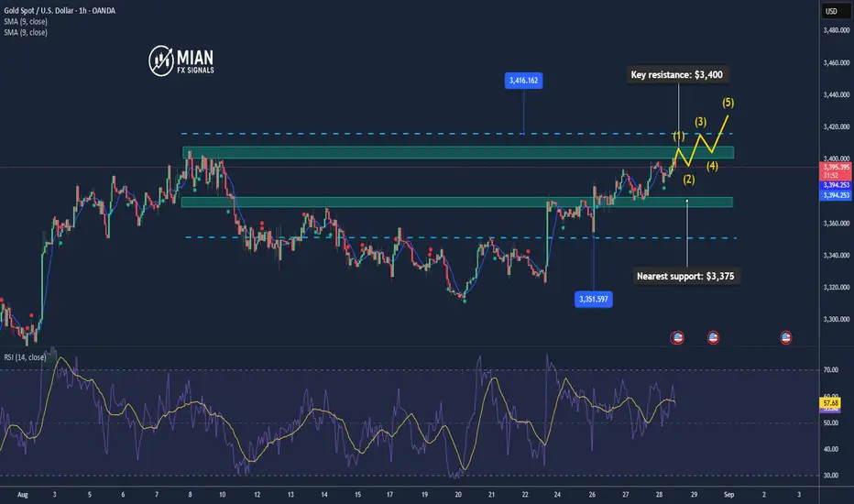Select the wave label (1)
The height and width of the screenshot is (504, 854).
pos(679,137)
